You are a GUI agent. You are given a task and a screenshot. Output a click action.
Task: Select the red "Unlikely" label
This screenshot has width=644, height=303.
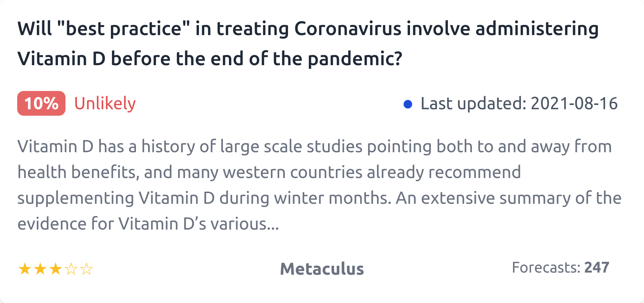click(x=105, y=104)
